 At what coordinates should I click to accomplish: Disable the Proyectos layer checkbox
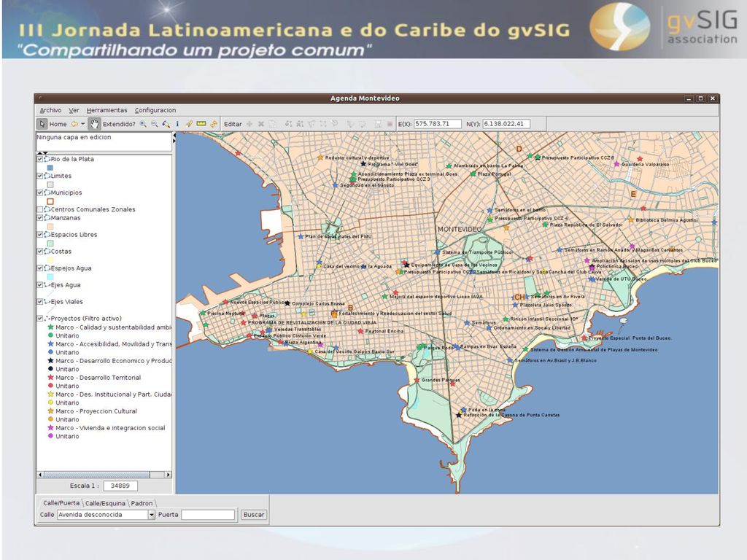tap(40, 318)
